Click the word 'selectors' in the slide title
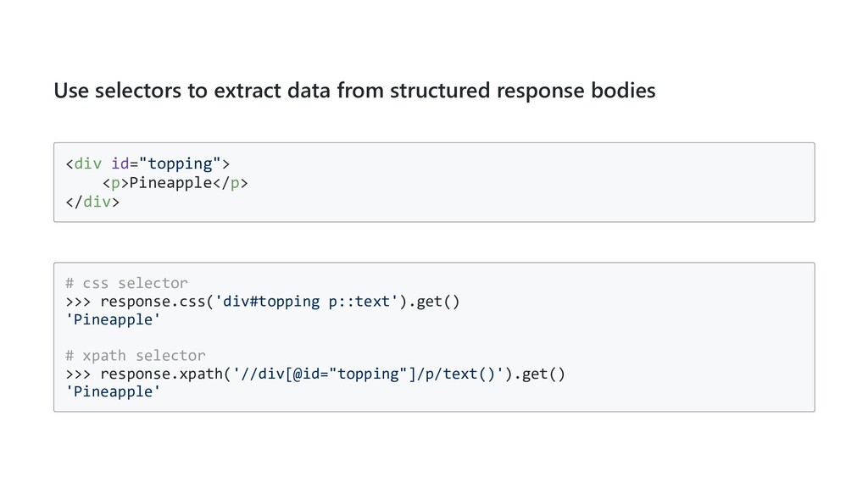Screen dimensions: 868x488 (x=131, y=91)
